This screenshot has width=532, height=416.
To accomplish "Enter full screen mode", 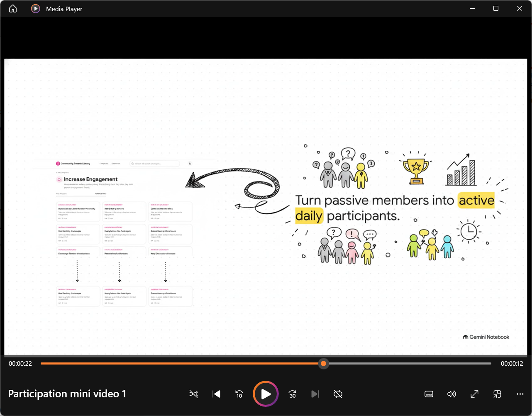I will 474,394.
